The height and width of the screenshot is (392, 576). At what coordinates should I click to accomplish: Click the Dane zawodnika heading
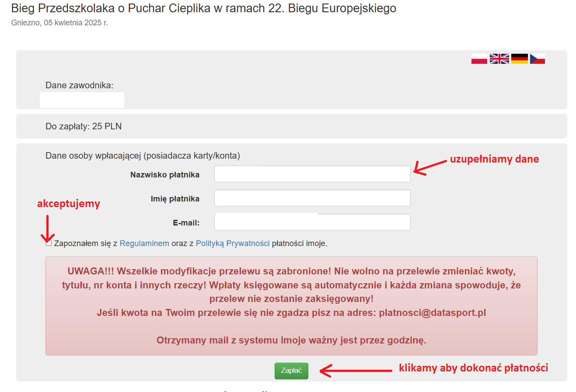tap(79, 85)
